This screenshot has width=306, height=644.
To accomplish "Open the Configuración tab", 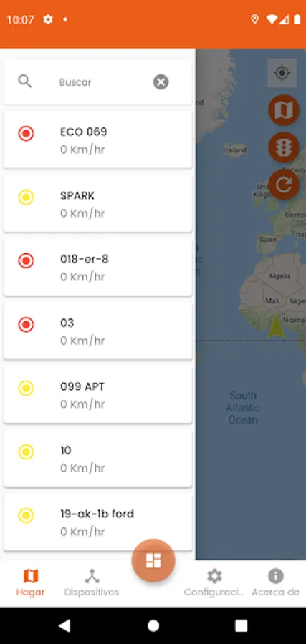I will pyautogui.click(x=214, y=582).
